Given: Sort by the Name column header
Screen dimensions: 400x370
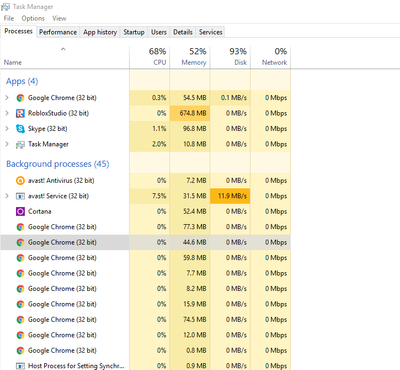Looking at the screenshot, I should [65, 57].
